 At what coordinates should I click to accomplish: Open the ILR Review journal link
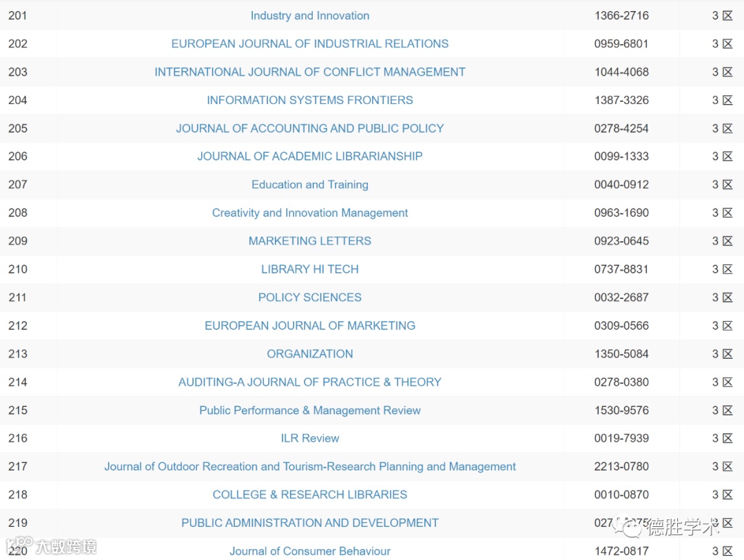point(310,438)
